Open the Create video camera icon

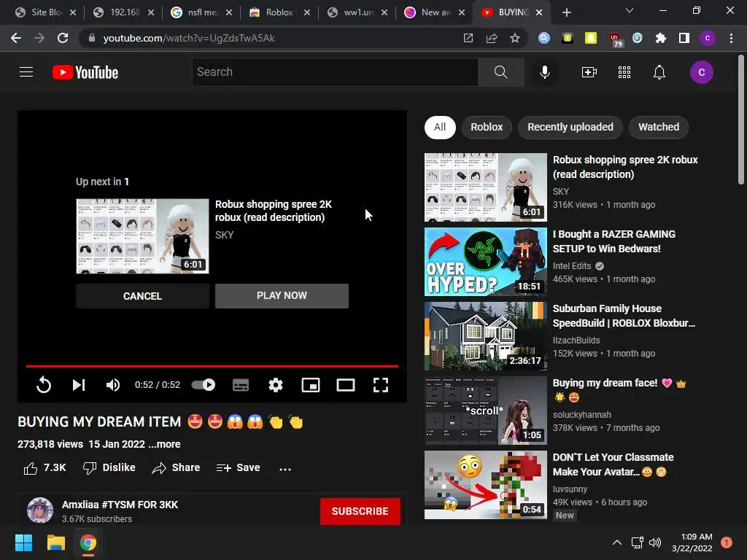point(589,72)
